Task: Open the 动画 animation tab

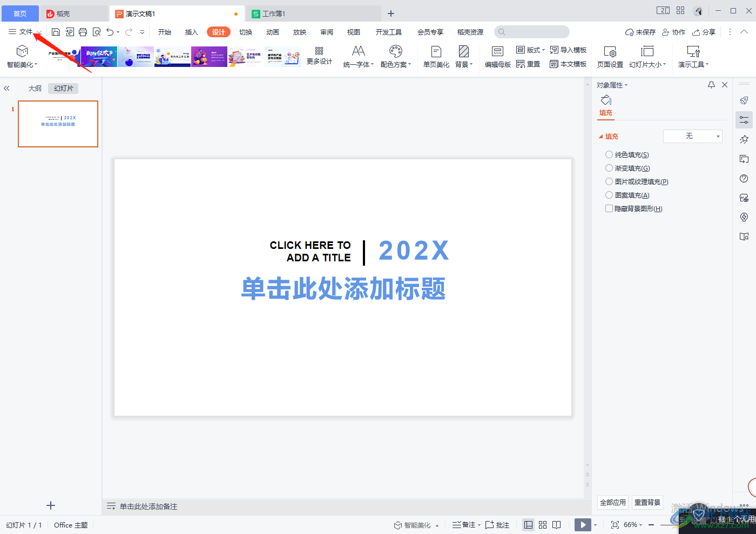Action: (273, 32)
